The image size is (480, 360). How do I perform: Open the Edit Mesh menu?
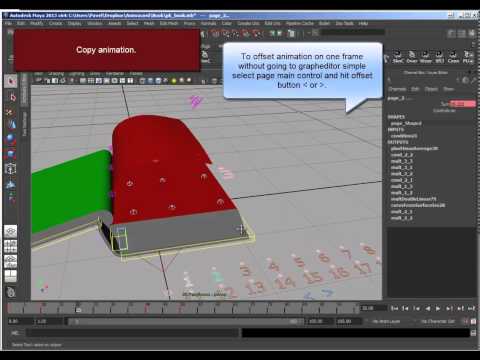(169, 23)
